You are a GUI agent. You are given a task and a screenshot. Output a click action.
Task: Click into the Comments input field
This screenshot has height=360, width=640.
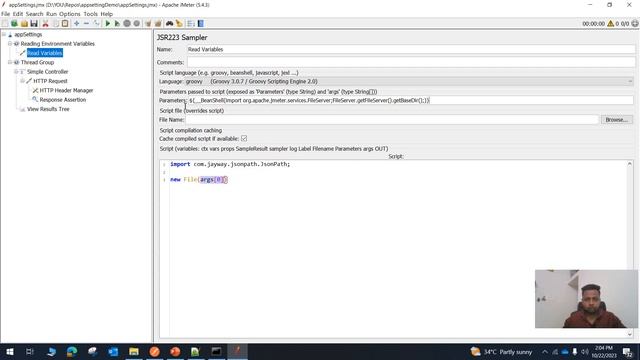tap(411, 62)
